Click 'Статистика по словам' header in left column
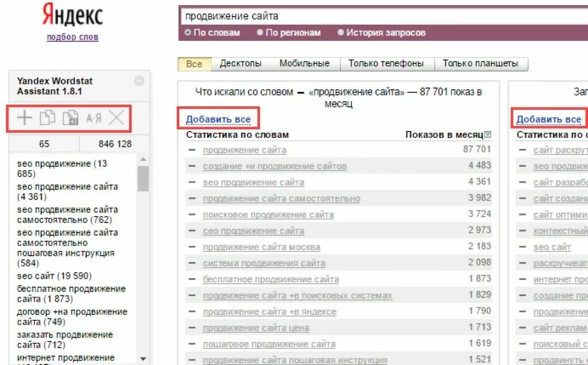Image resolution: width=588 pixels, height=365 pixels. click(x=237, y=135)
